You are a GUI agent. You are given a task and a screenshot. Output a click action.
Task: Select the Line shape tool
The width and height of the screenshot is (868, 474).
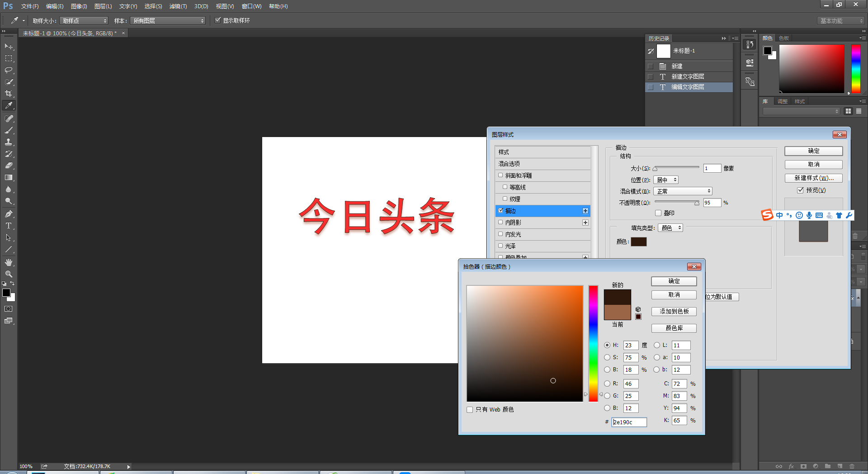click(x=9, y=249)
